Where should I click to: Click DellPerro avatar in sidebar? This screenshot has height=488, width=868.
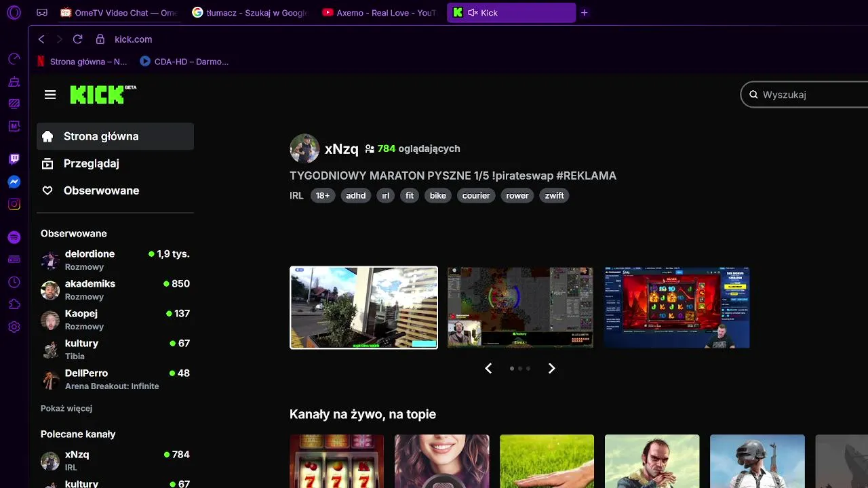[50, 380]
